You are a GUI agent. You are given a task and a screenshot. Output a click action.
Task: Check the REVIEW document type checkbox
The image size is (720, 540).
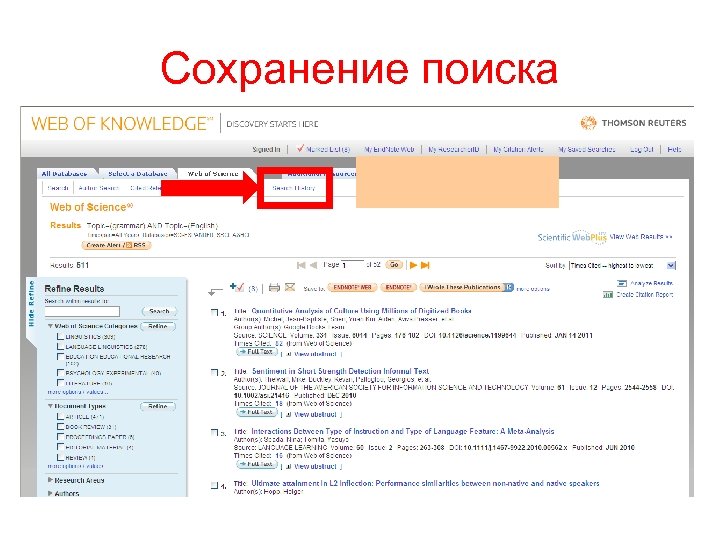(60, 457)
